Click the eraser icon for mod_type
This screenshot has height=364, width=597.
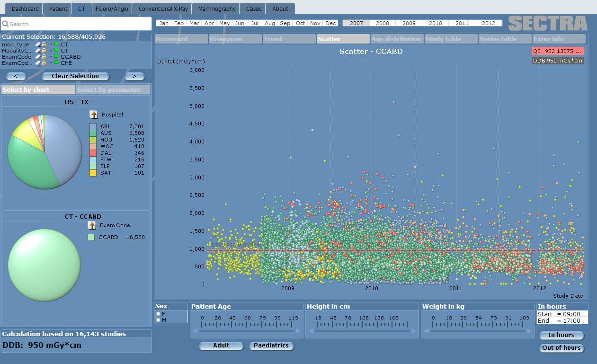point(38,44)
